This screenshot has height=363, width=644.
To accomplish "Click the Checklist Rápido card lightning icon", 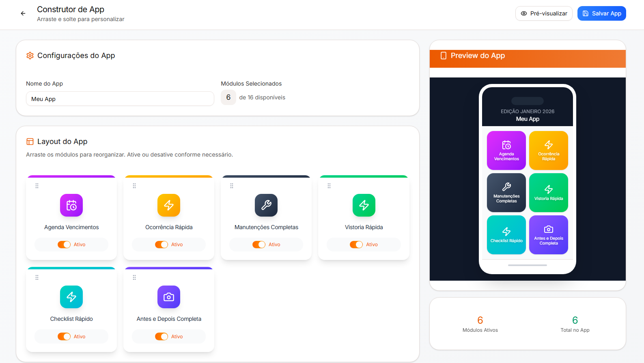I will click(71, 297).
